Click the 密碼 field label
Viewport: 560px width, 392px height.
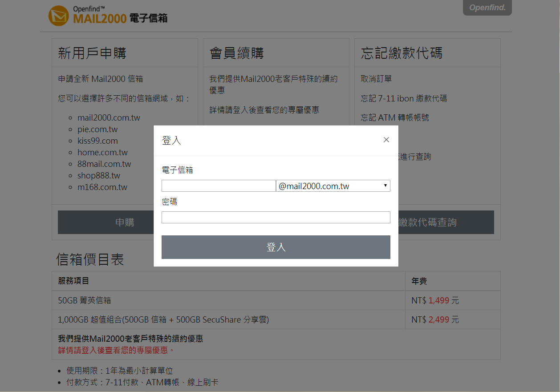pyautogui.click(x=169, y=202)
